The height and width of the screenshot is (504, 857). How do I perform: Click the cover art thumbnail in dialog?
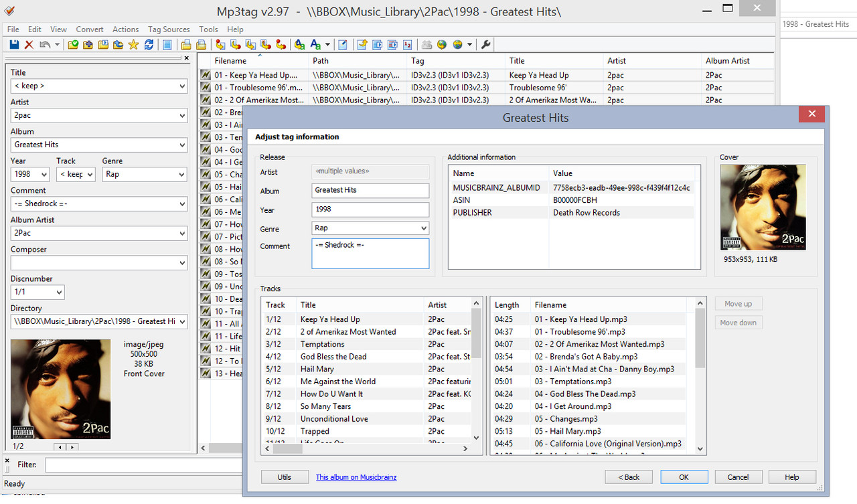click(x=763, y=207)
